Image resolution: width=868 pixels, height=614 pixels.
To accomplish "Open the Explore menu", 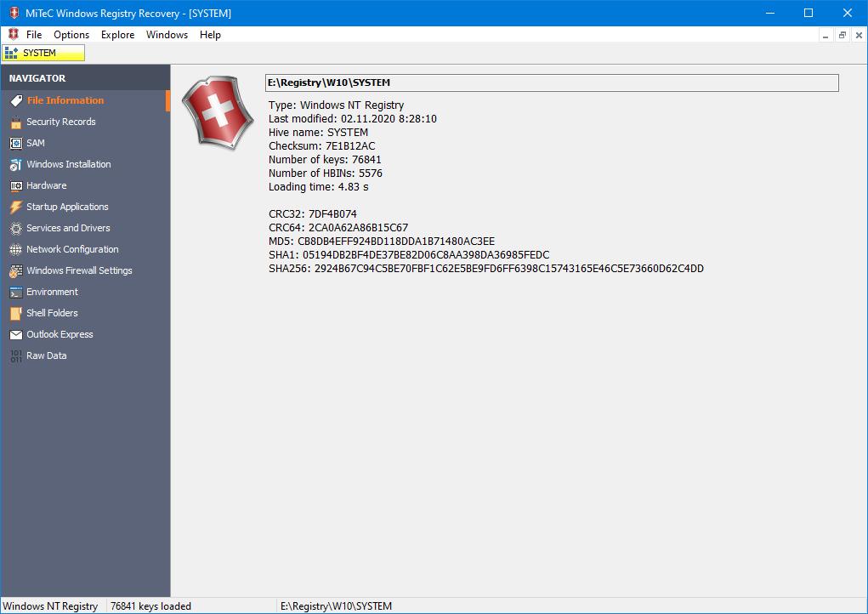I will tap(117, 35).
